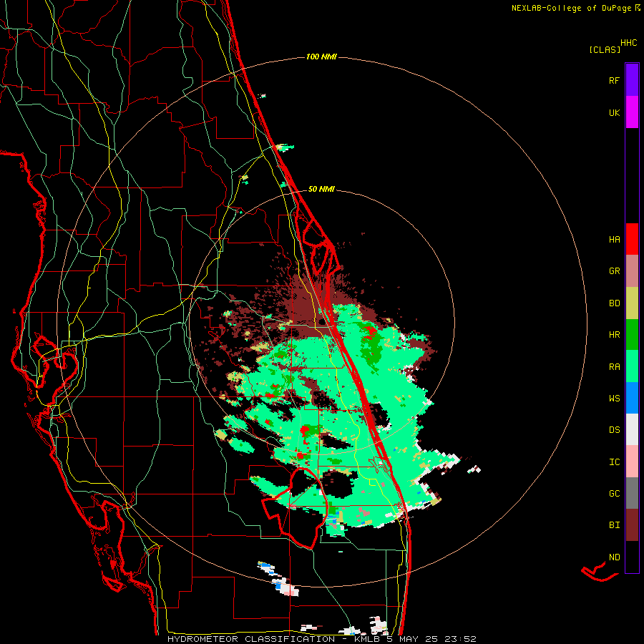This screenshot has height=644, width=644.
Task: Click the KMLB radar site identifier
Action: [367, 639]
